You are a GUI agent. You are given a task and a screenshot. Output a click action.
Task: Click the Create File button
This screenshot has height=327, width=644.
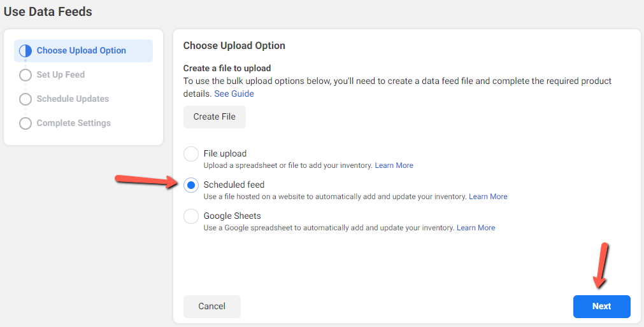click(215, 117)
